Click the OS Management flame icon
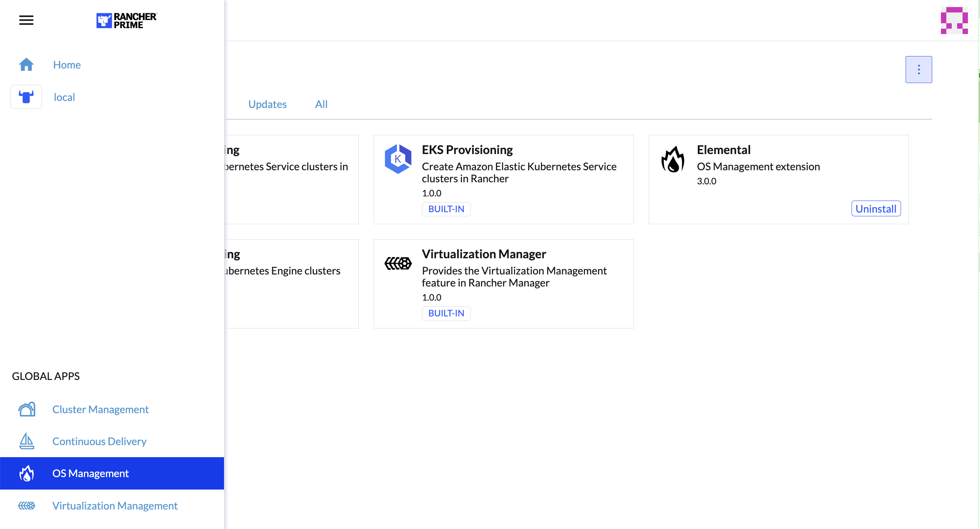The height and width of the screenshot is (529, 980). 27,473
